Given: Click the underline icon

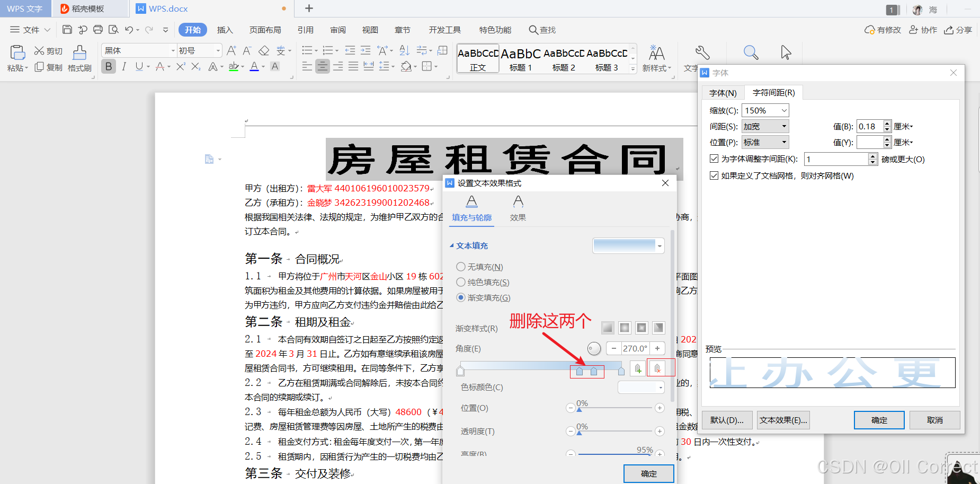Looking at the screenshot, I should tap(139, 66).
